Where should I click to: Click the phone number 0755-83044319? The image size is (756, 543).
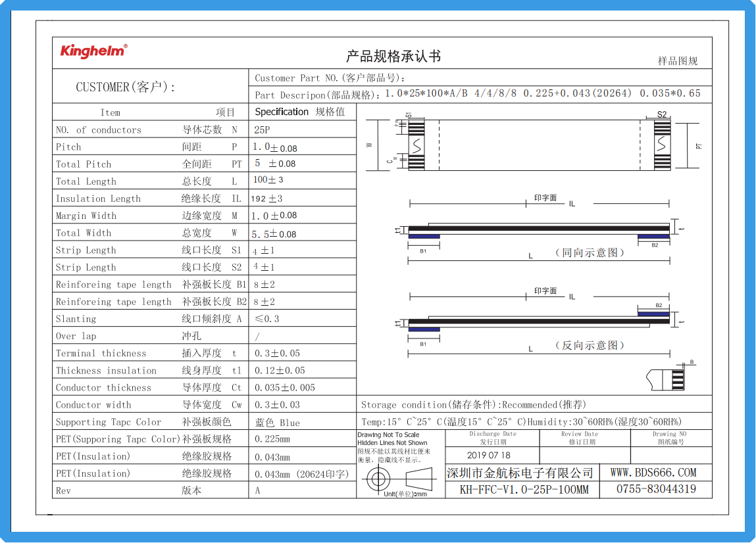coord(656,490)
